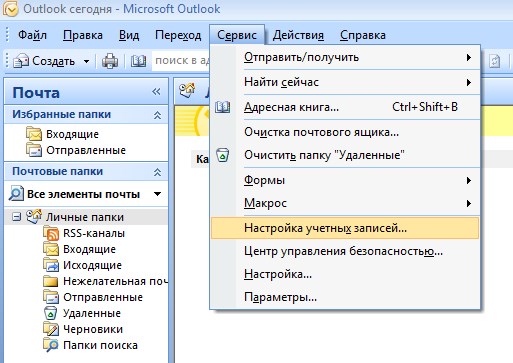Open the Справка menu

pyautogui.click(x=363, y=35)
